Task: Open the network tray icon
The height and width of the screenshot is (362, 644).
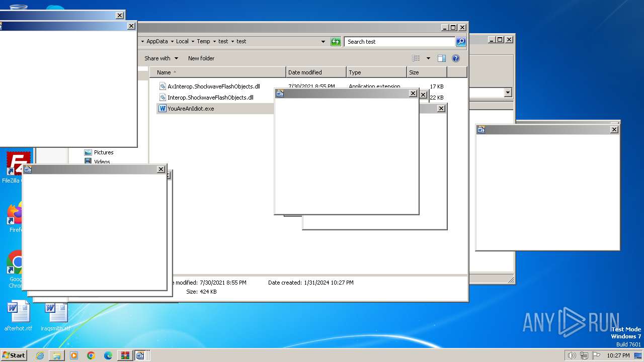Action: click(x=584, y=355)
